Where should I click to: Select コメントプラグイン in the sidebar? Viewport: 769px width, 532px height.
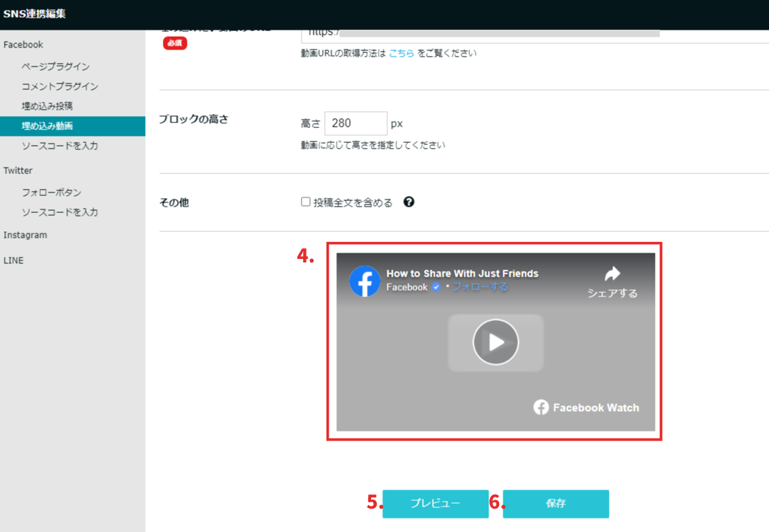pos(59,86)
